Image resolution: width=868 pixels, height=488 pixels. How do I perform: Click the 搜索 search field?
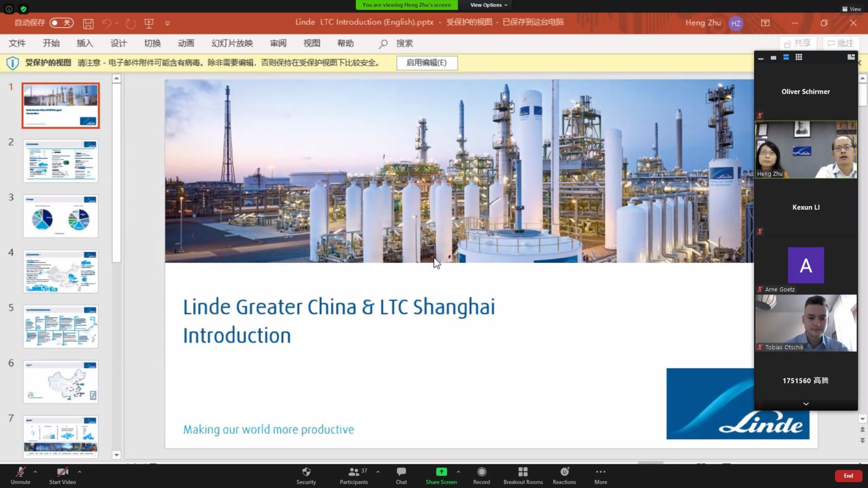coord(404,43)
